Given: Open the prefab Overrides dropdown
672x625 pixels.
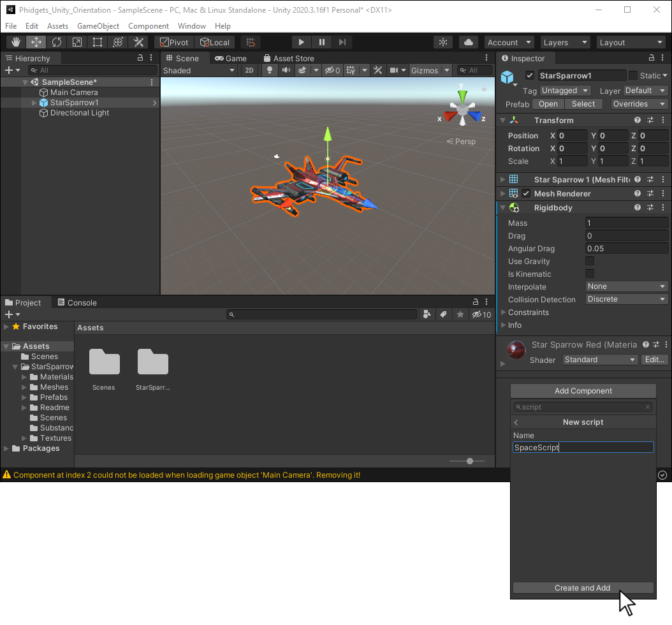Looking at the screenshot, I should pyautogui.click(x=639, y=104).
